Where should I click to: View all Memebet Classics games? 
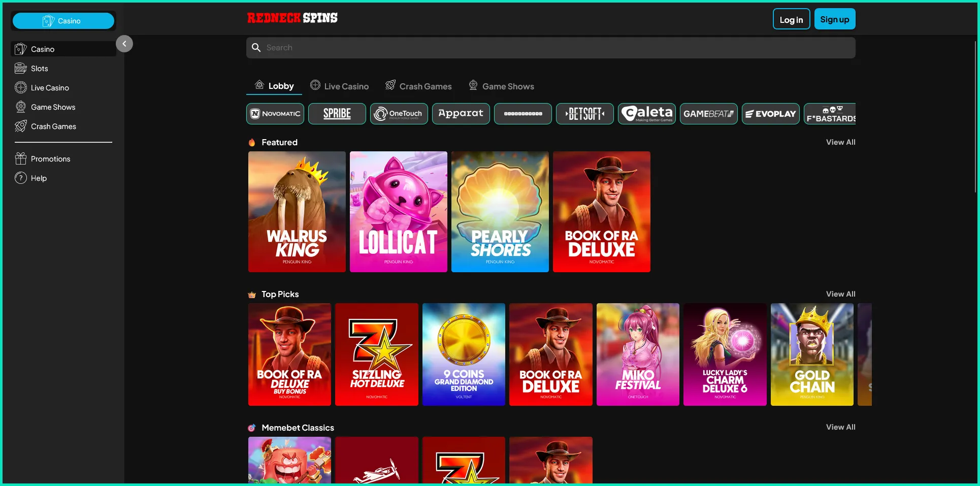coord(841,427)
